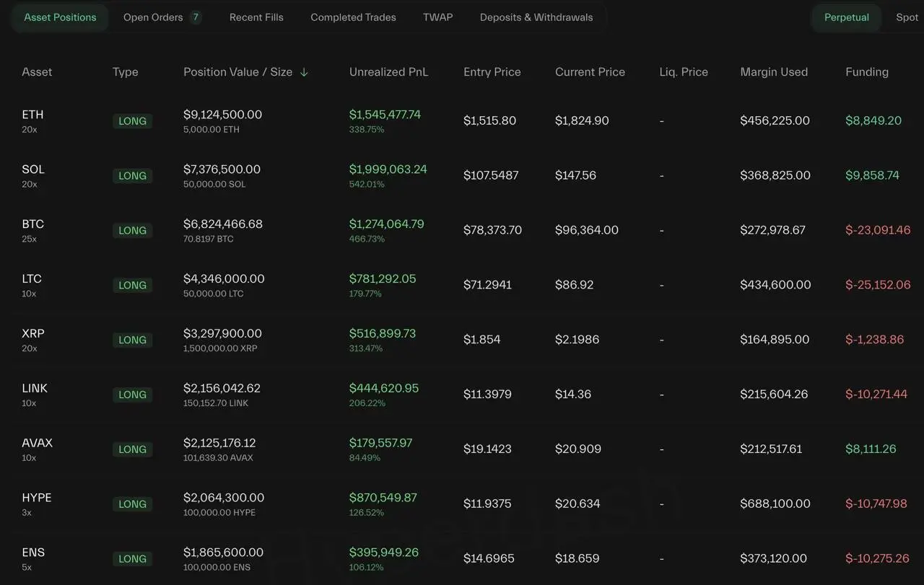Click the Open Orders count badge 7

tap(196, 17)
